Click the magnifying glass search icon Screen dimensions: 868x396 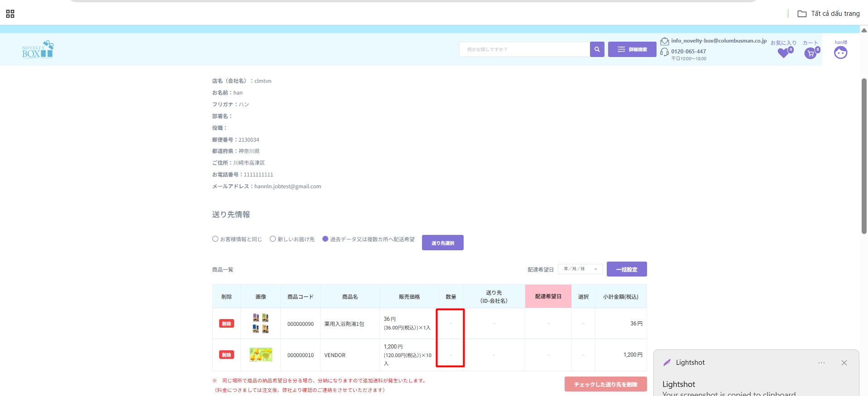(597, 49)
